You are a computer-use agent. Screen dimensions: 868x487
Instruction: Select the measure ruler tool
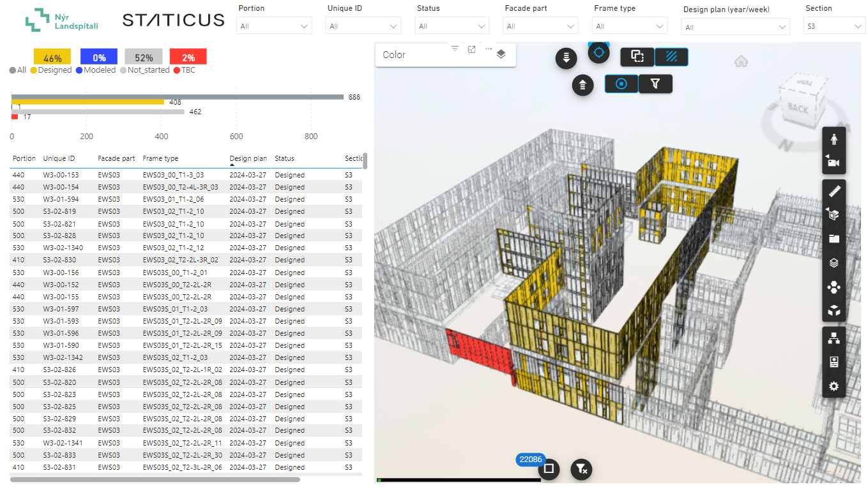834,191
